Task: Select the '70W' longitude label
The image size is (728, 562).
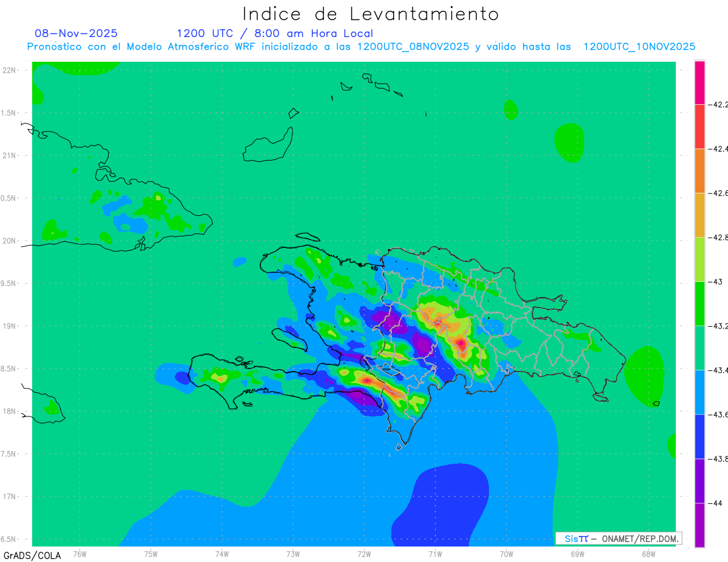Action: [506, 554]
